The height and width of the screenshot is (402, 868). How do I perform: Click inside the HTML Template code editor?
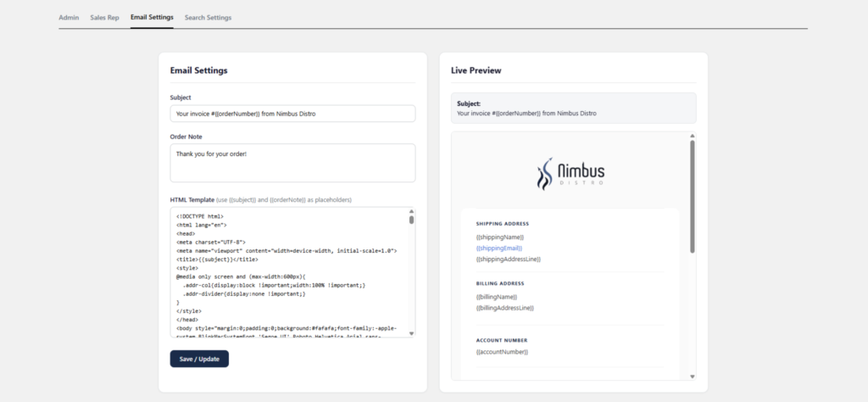289,272
